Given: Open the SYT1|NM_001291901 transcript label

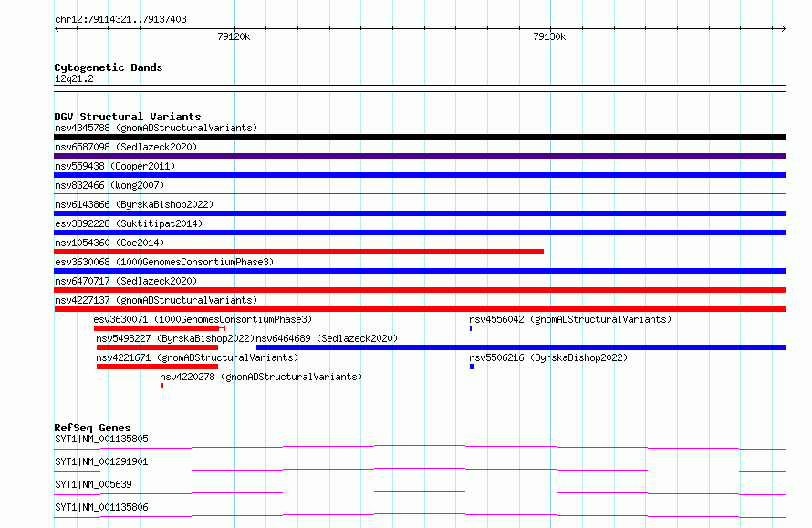Looking at the screenshot, I should coord(101,461).
